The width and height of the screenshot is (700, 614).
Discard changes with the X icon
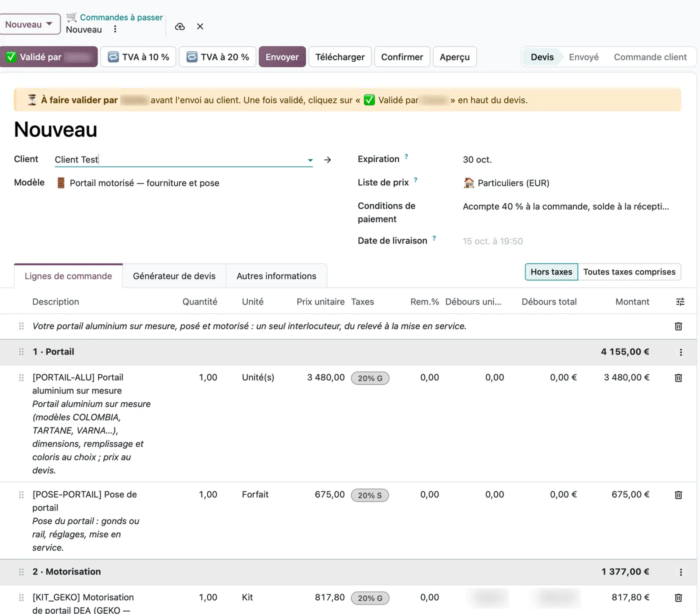(x=200, y=26)
